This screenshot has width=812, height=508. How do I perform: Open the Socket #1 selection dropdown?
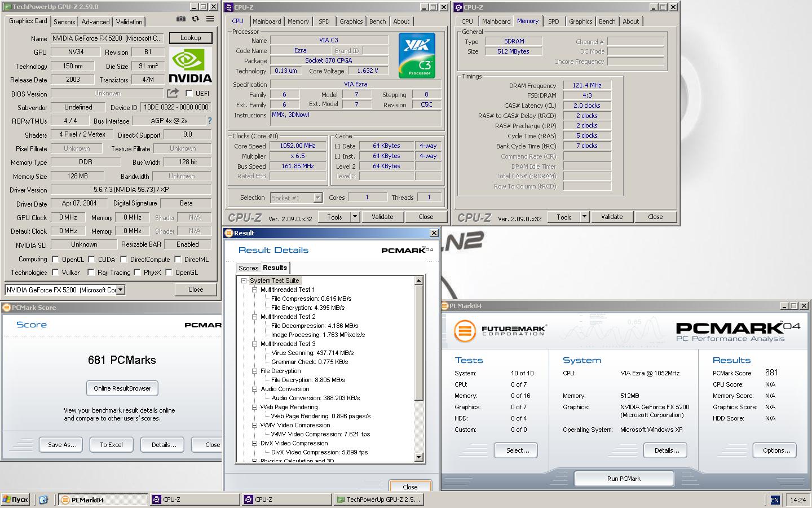(x=317, y=198)
